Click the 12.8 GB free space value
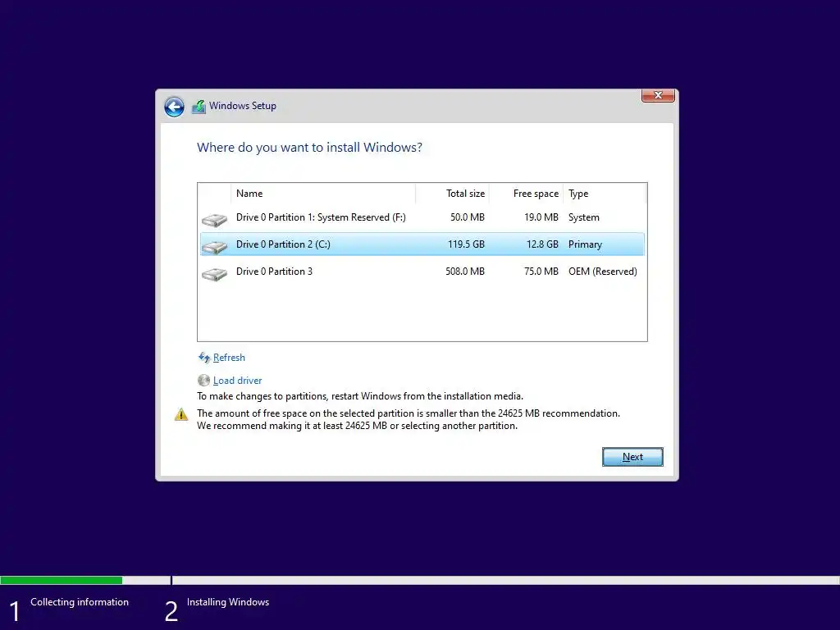Viewport: 840px width, 630px height. pos(542,244)
